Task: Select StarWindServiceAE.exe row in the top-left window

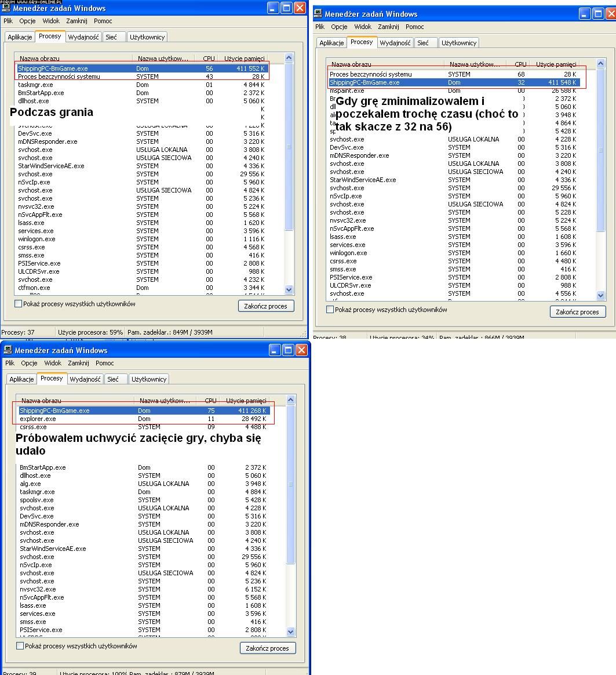Action: [142, 166]
